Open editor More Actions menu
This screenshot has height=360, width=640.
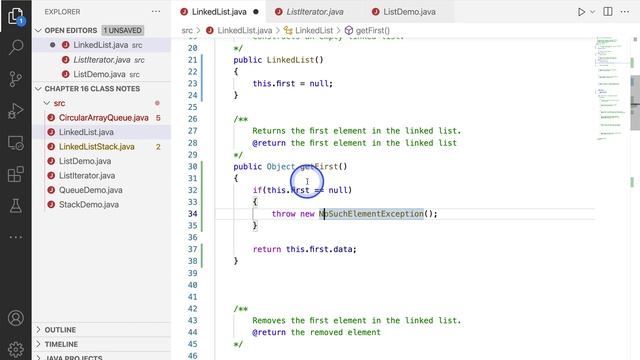point(625,12)
